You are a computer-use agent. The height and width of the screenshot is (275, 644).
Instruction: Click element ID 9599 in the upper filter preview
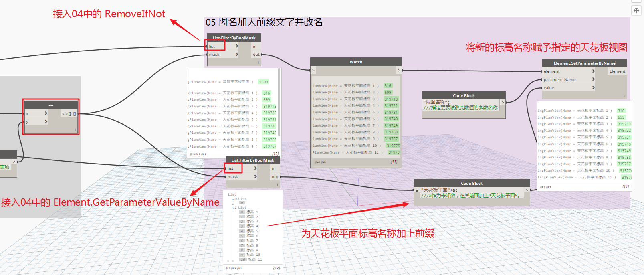tap(263, 82)
